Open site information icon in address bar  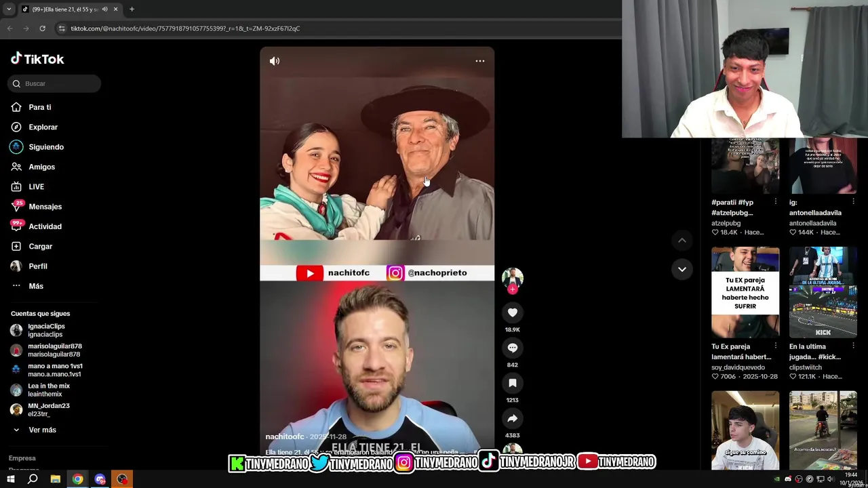tap(62, 28)
